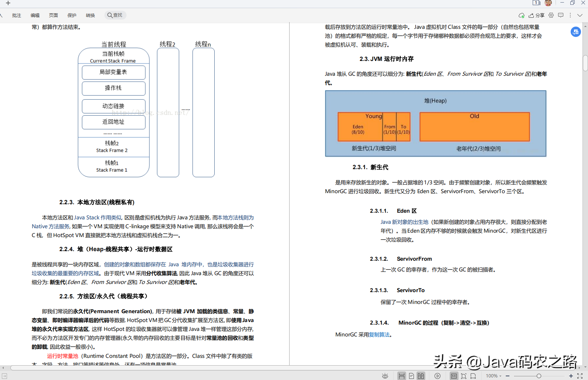Click the orange Old block in heap diagram
588x380 pixels.
(x=475, y=127)
